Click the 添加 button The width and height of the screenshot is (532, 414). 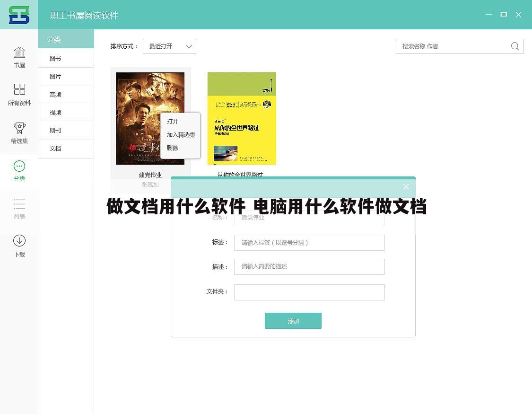coord(293,321)
